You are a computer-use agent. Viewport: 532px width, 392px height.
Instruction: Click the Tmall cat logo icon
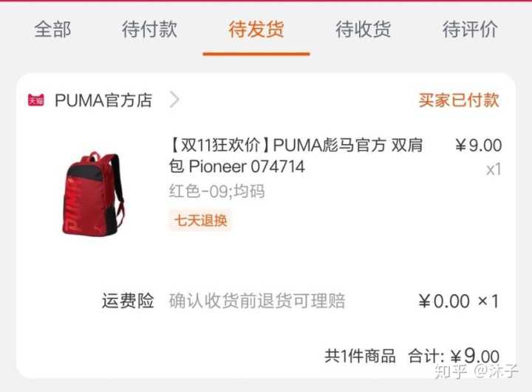pyautogui.click(x=36, y=100)
